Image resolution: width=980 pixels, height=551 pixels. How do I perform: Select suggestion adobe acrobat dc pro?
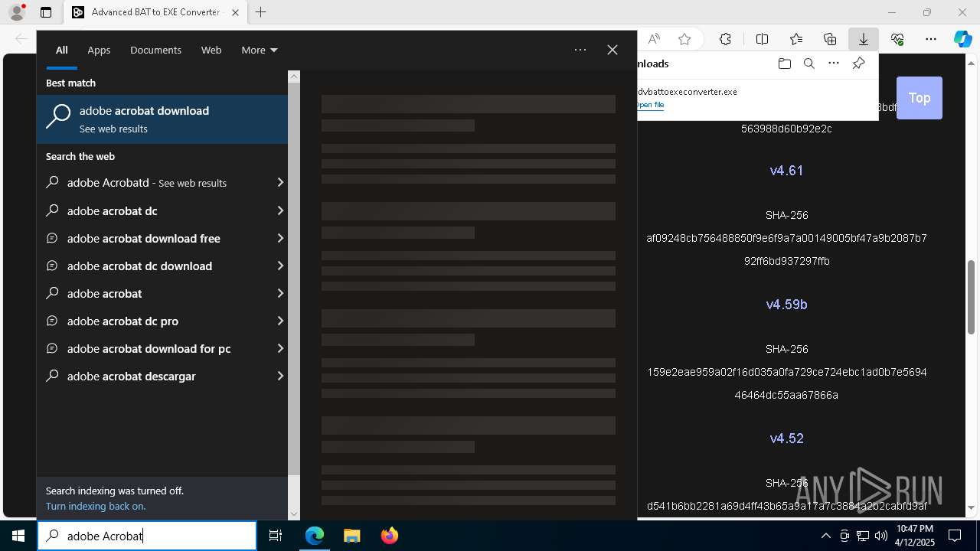pos(155,321)
